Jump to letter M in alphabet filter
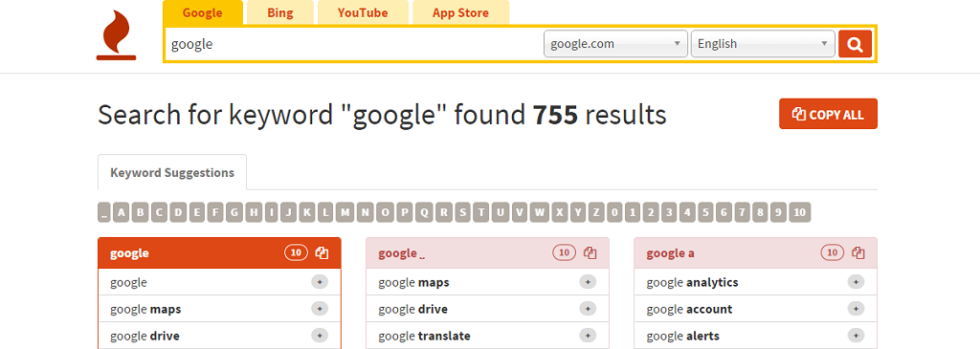The height and width of the screenshot is (349, 980). pyautogui.click(x=345, y=212)
